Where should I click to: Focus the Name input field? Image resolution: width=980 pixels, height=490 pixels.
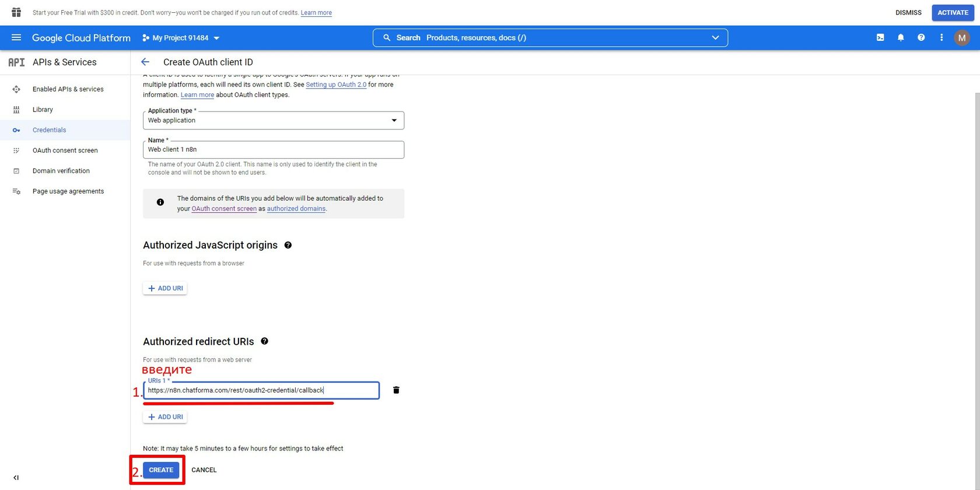tap(274, 150)
